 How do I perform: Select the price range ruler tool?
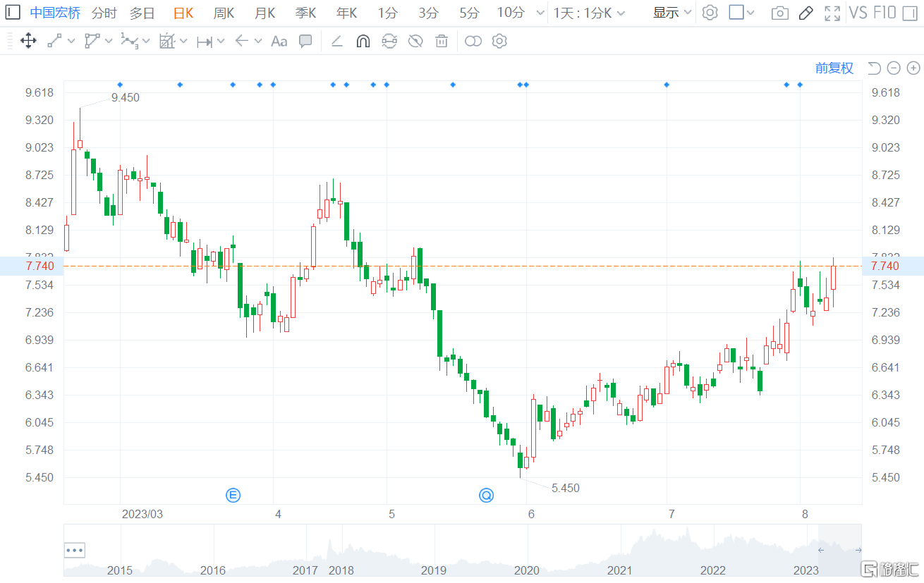205,42
